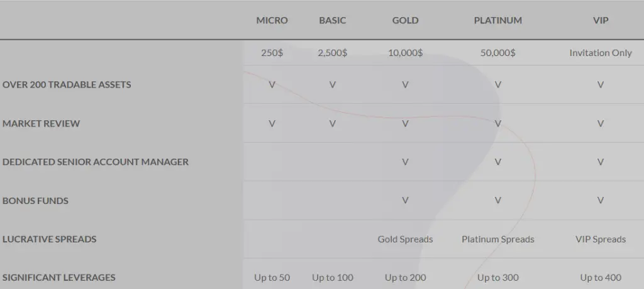Open the VIP account column header
Image resolution: width=644 pixels, height=289 pixels.
pyautogui.click(x=601, y=20)
